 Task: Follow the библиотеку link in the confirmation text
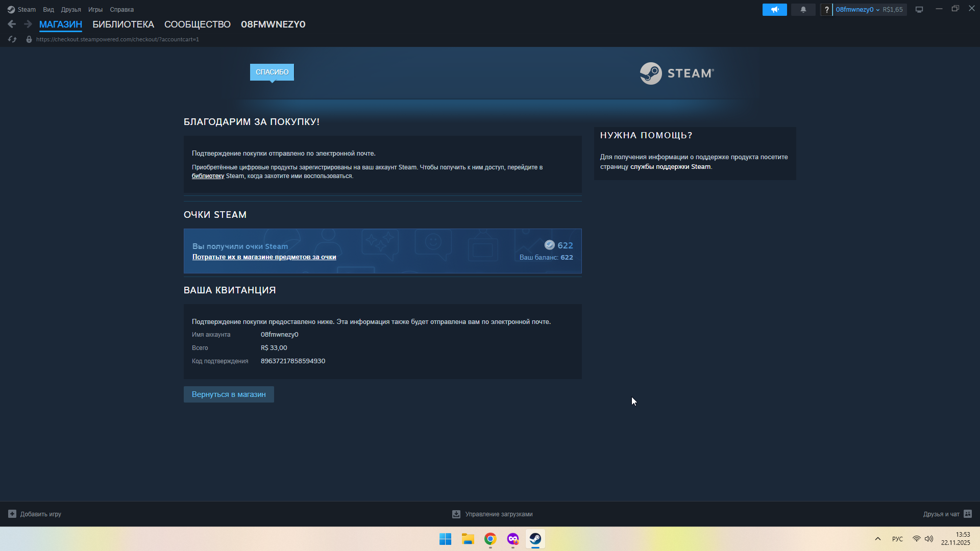click(x=208, y=176)
